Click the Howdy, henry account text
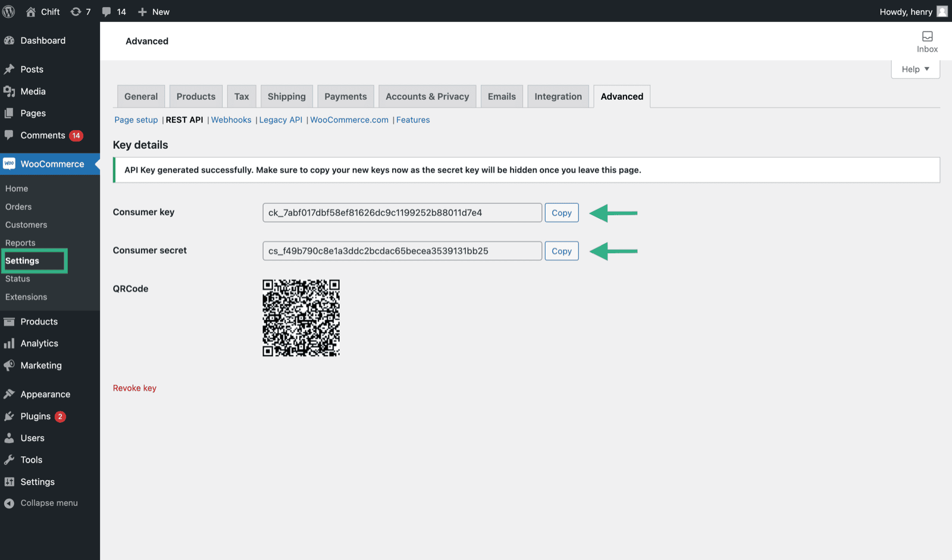 tap(906, 12)
